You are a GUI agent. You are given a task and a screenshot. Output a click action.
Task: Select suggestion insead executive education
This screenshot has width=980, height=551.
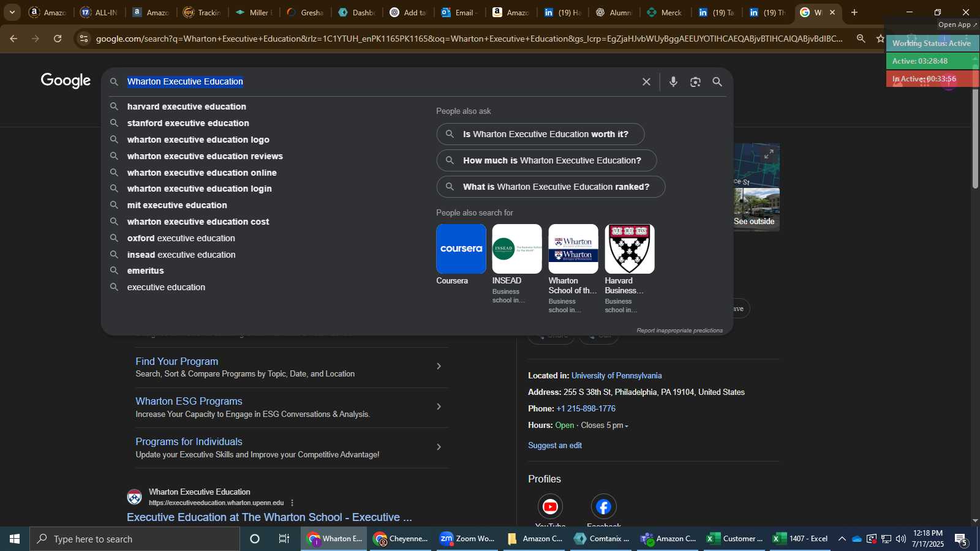(x=181, y=255)
